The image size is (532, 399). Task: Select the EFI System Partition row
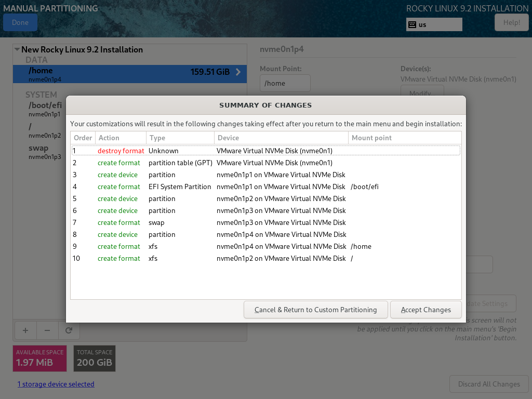266,187
